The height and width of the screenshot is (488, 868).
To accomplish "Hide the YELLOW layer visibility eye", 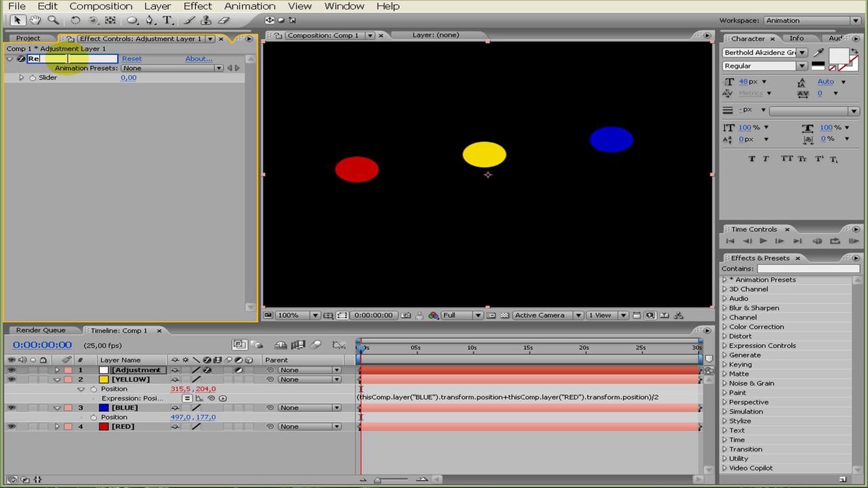I will (11, 379).
